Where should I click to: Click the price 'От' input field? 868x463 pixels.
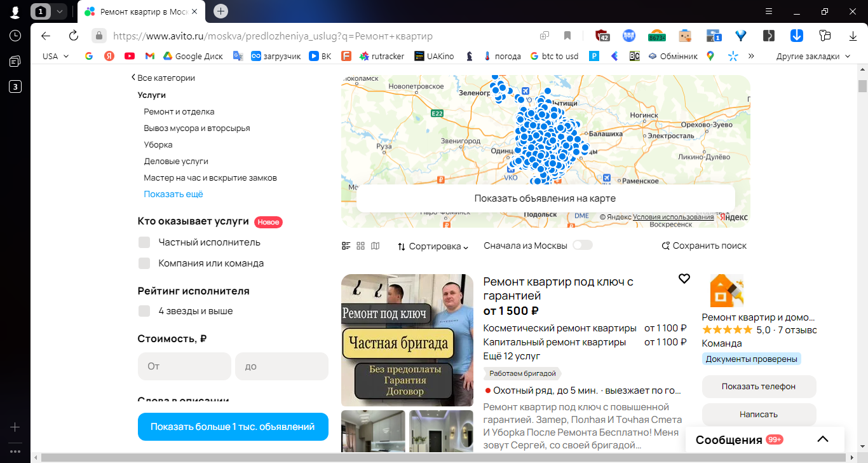(x=184, y=366)
